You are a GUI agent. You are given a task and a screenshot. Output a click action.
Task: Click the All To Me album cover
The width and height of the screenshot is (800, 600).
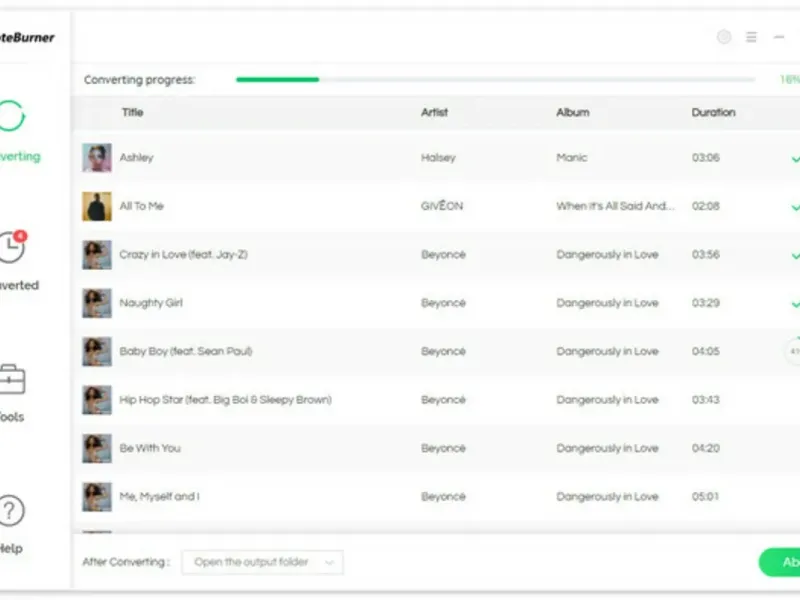click(x=97, y=206)
